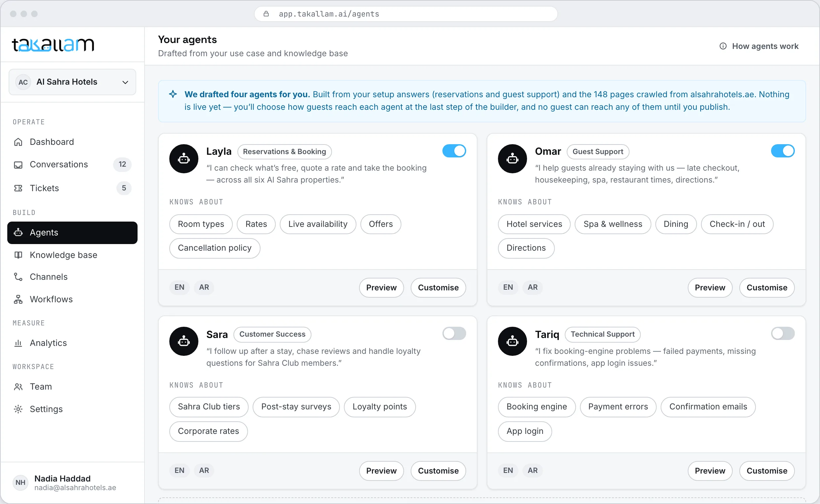
Task: Open the Al Sahra Hotels workspace dropdown
Action: pyautogui.click(x=72, y=82)
